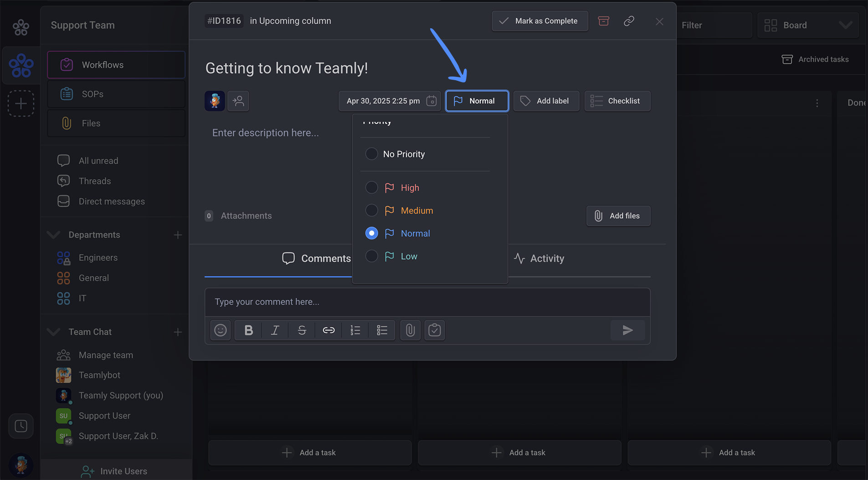The width and height of the screenshot is (868, 480).
Task: Click the add assignee icon
Action: point(238,101)
